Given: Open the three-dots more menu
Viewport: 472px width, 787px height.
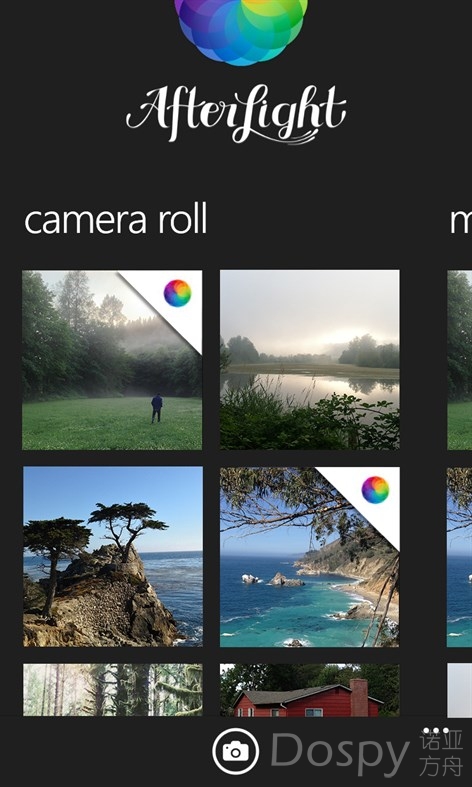Looking at the screenshot, I should tap(436, 731).
